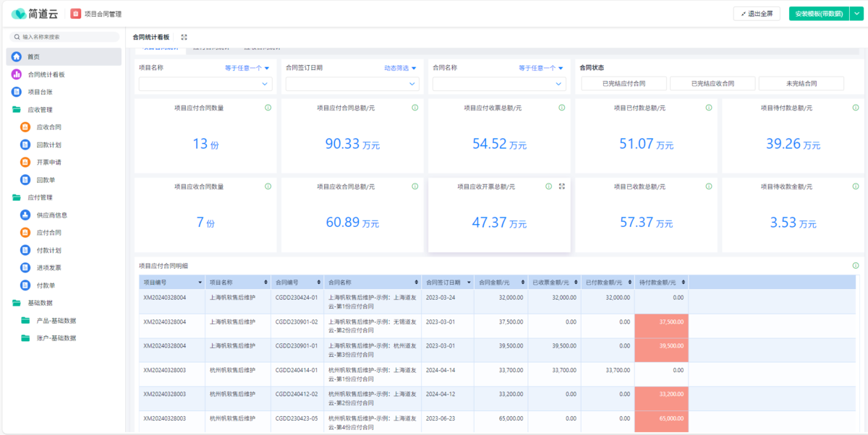
Task: Click the 项目台账 icon in sidebar
Action: [16, 92]
